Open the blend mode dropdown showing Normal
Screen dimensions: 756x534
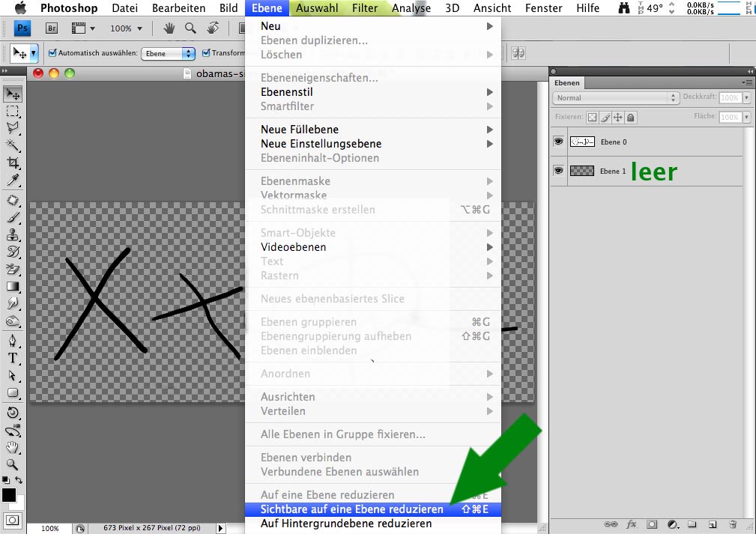pyautogui.click(x=615, y=98)
